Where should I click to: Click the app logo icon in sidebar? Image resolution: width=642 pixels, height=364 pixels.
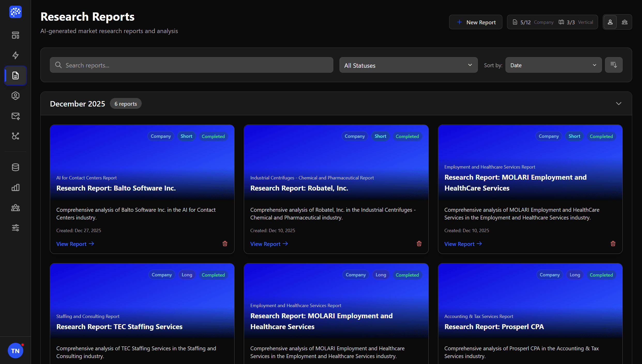tap(16, 12)
